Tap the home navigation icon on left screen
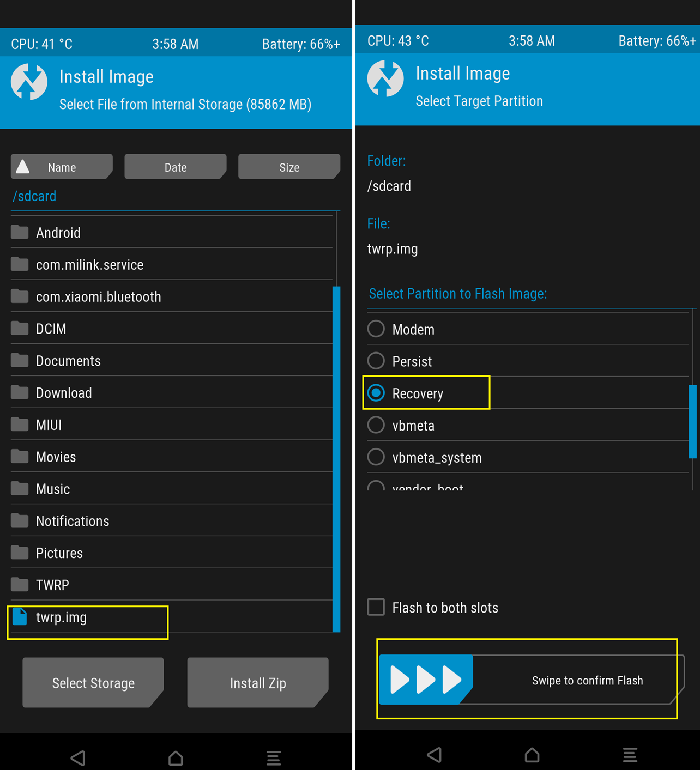Screen dimensions: 700x770 click(x=176, y=757)
